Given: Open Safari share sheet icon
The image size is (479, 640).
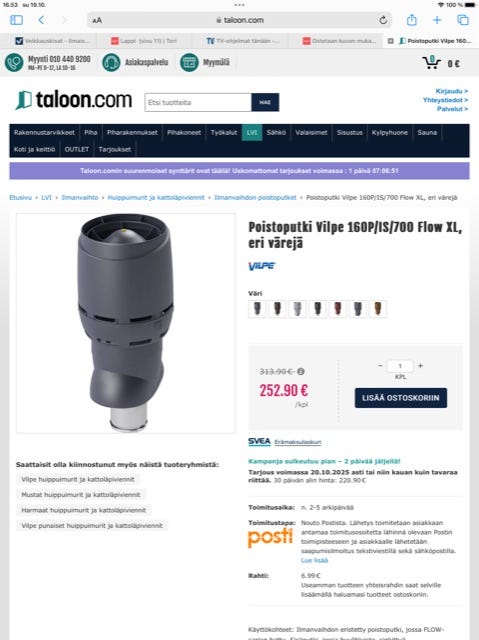Looking at the screenshot, I should coord(412,20).
